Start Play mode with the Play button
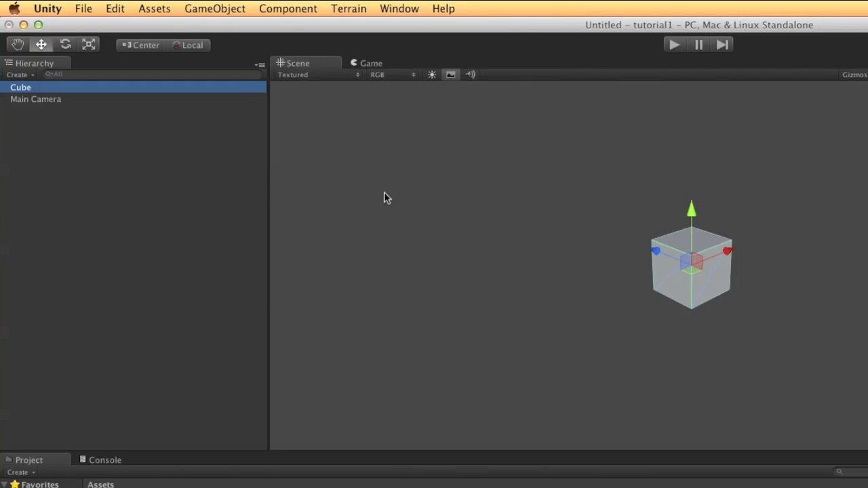 pos(674,45)
